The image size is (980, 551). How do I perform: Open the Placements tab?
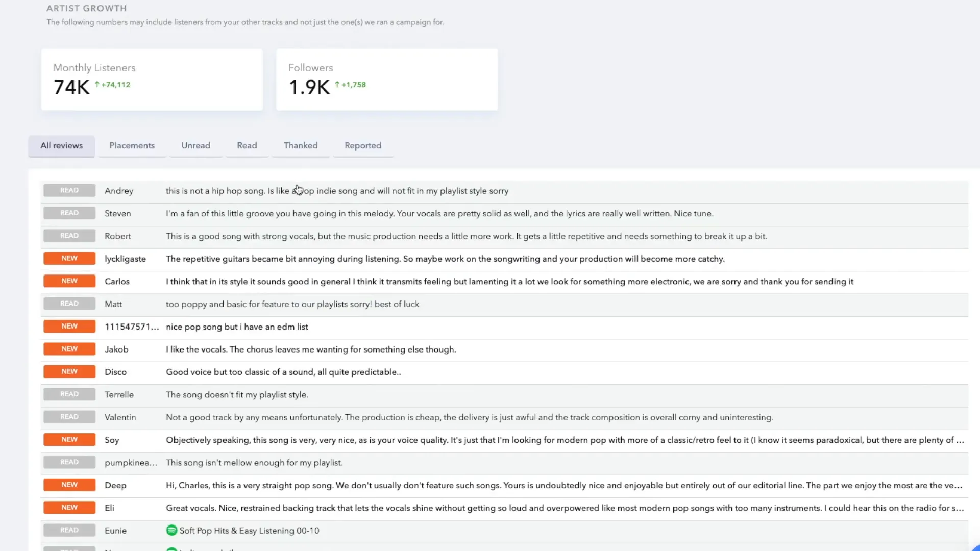coord(132,146)
